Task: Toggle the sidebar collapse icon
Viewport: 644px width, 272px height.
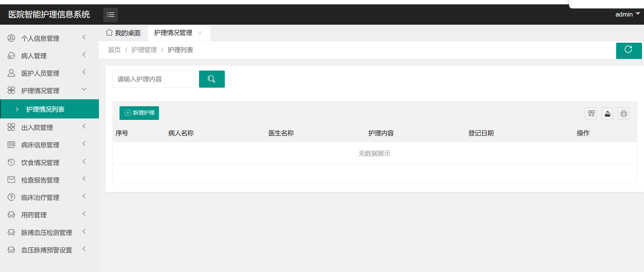Action: pyautogui.click(x=110, y=15)
